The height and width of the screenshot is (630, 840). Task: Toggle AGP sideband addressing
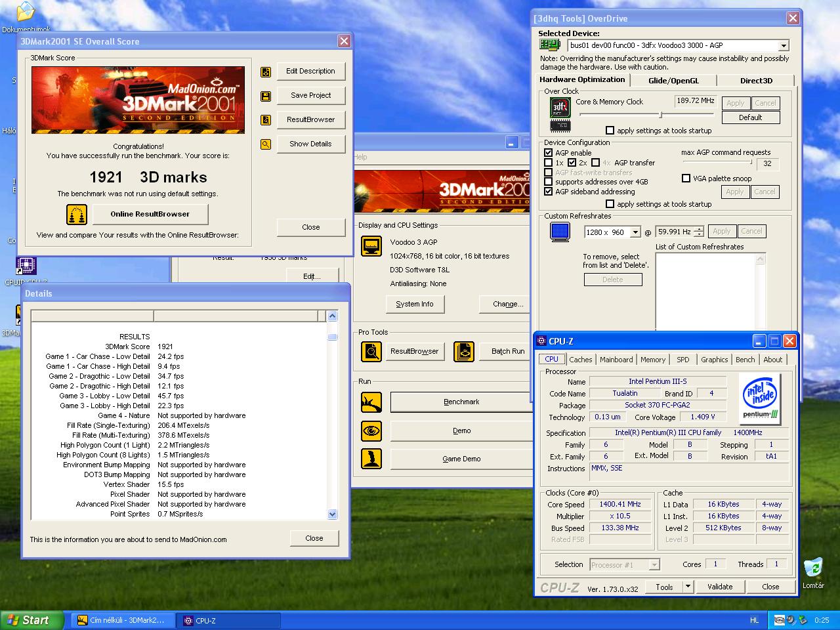(x=549, y=192)
